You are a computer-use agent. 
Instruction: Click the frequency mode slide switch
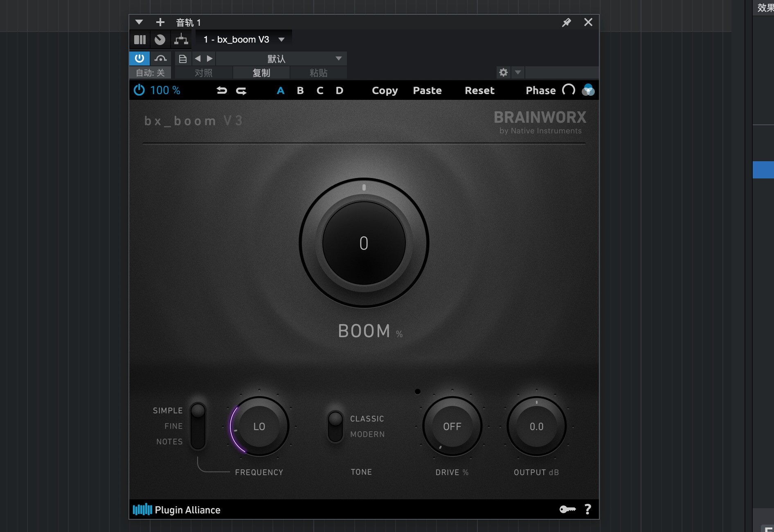coord(198,426)
